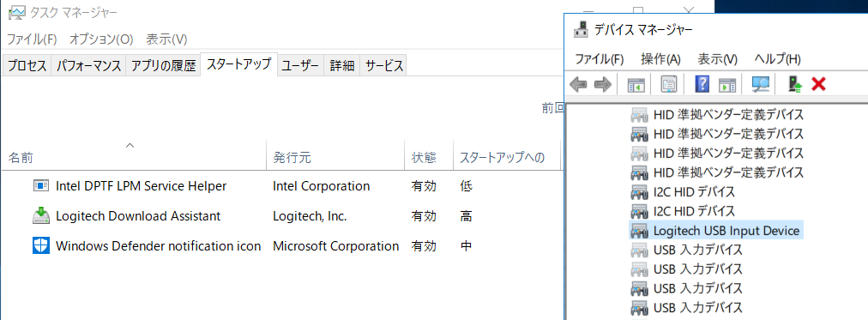Click Back arrow in Device Manager toolbar

point(578,84)
